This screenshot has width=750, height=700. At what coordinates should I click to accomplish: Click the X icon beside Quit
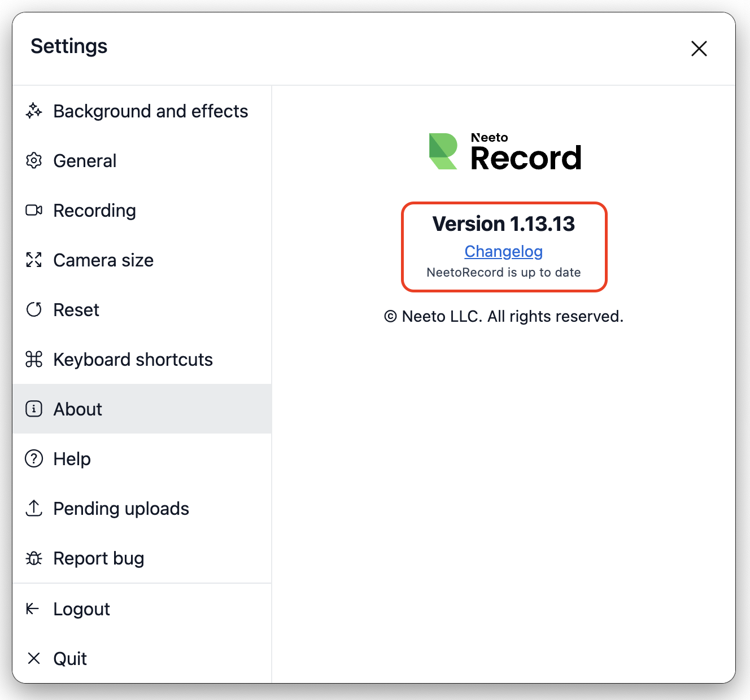[34, 658]
